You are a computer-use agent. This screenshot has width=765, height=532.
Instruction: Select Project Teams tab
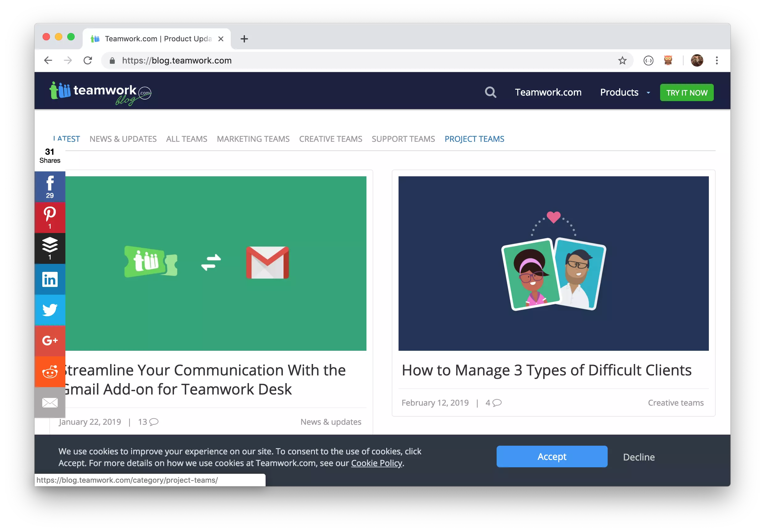(x=474, y=139)
